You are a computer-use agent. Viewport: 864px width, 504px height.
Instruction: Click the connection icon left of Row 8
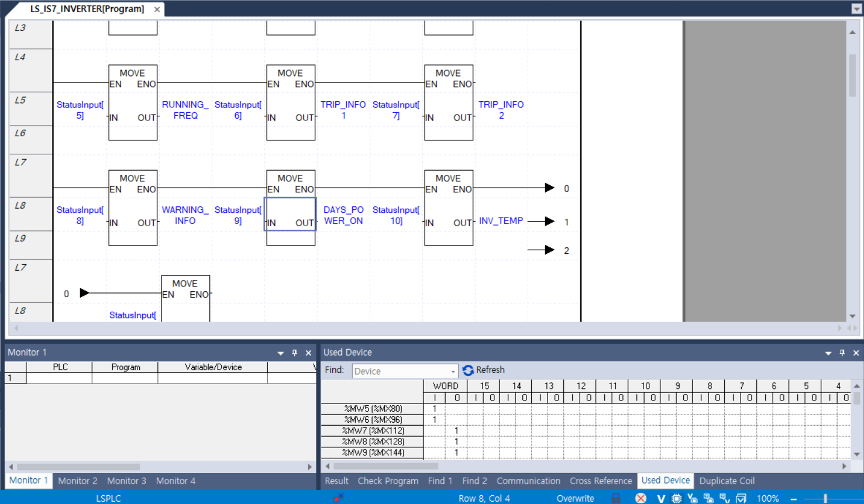click(x=339, y=498)
